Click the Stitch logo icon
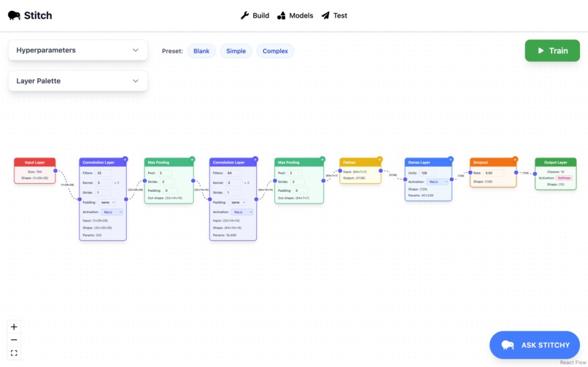Screen dimensions: 588x367 click(14, 15)
